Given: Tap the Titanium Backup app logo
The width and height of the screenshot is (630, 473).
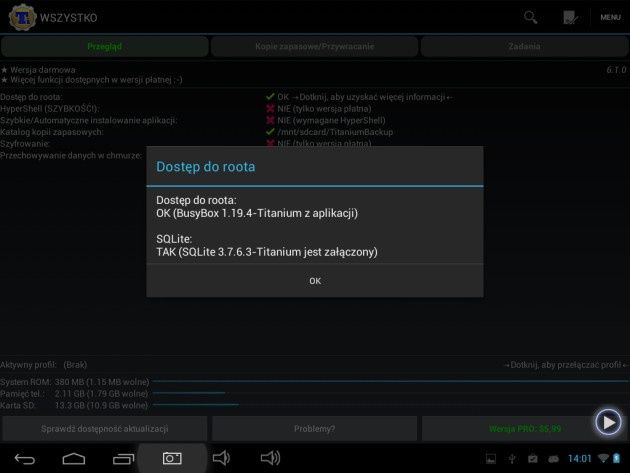Looking at the screenshot, I should coord(22,17).
